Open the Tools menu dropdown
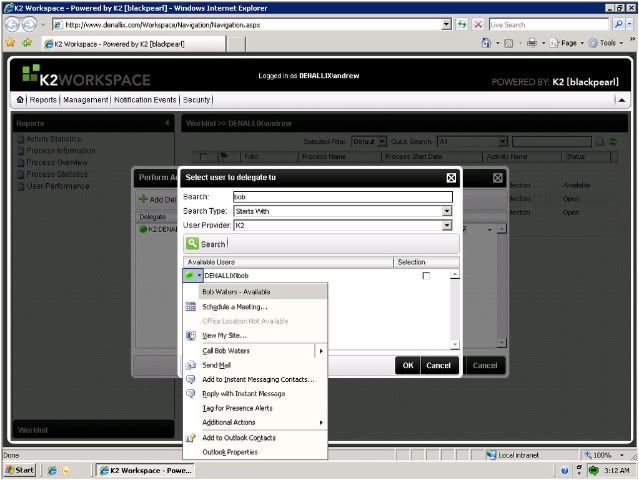This screenshot has height=480, width=639. pos(621,43)
